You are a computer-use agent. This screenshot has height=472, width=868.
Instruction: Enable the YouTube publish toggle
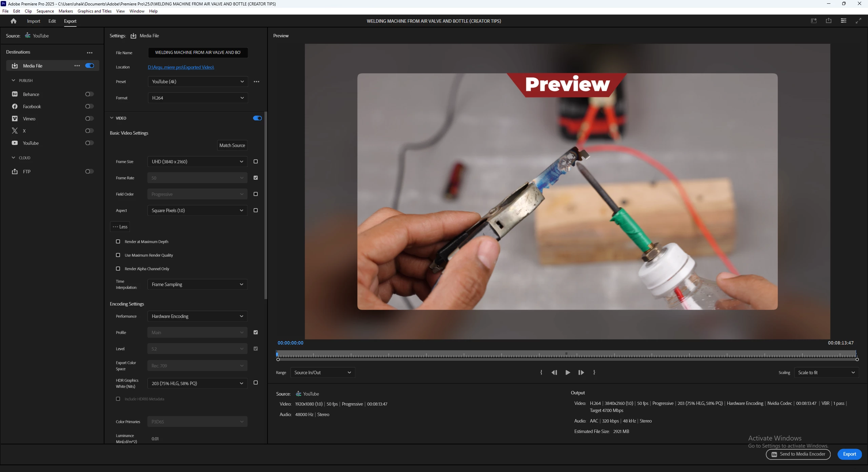pyautogui.click(x=89, y=143)
